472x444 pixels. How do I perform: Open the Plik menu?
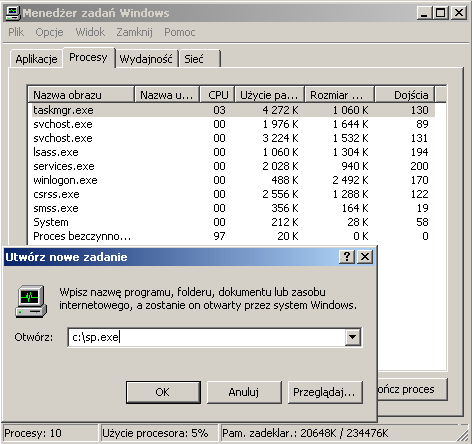[16, 32]
